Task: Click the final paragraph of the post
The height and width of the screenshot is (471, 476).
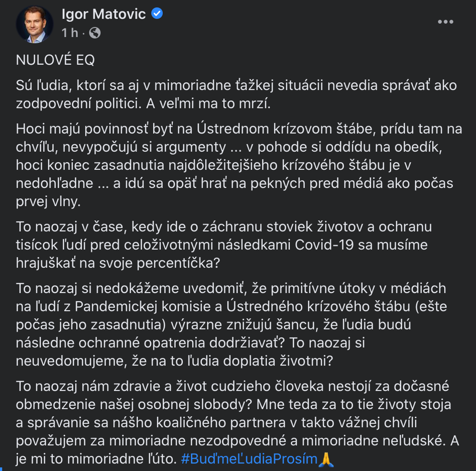Action: [233, 422]
